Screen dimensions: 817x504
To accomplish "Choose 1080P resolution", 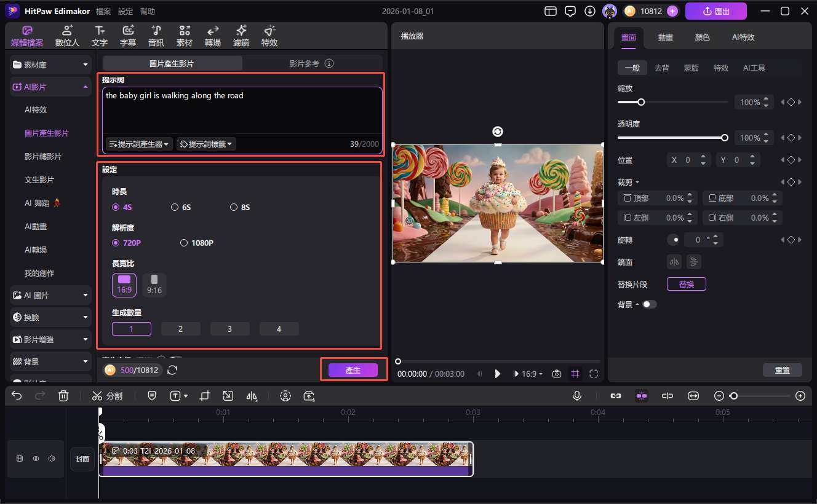I will (x=183, y=242).
